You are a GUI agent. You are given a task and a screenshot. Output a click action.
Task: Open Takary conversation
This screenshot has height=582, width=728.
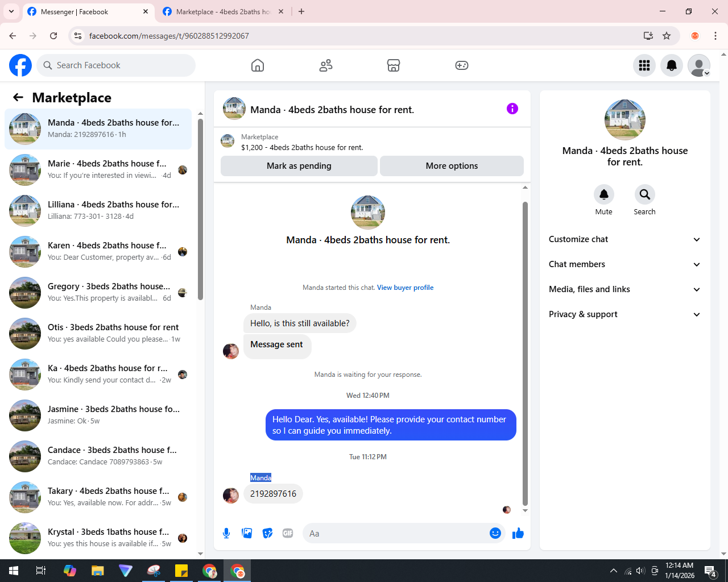[x=98, y=497]
